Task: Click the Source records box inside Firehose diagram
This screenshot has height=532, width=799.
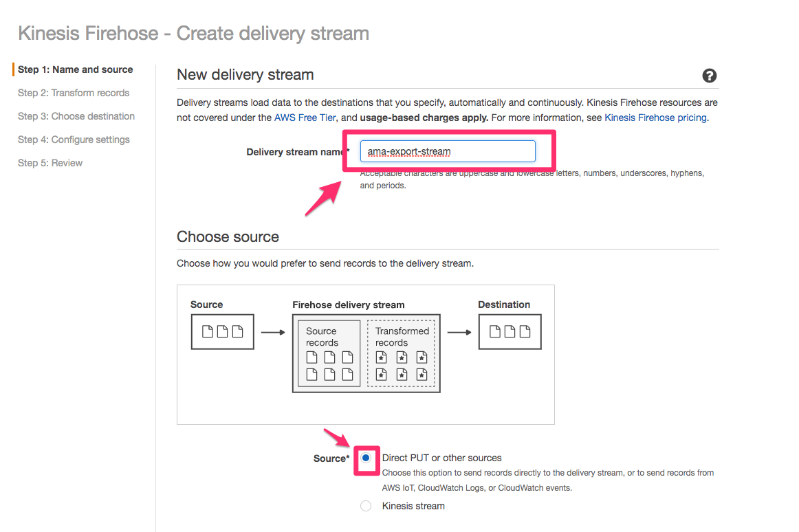Action: coord(327,352)
